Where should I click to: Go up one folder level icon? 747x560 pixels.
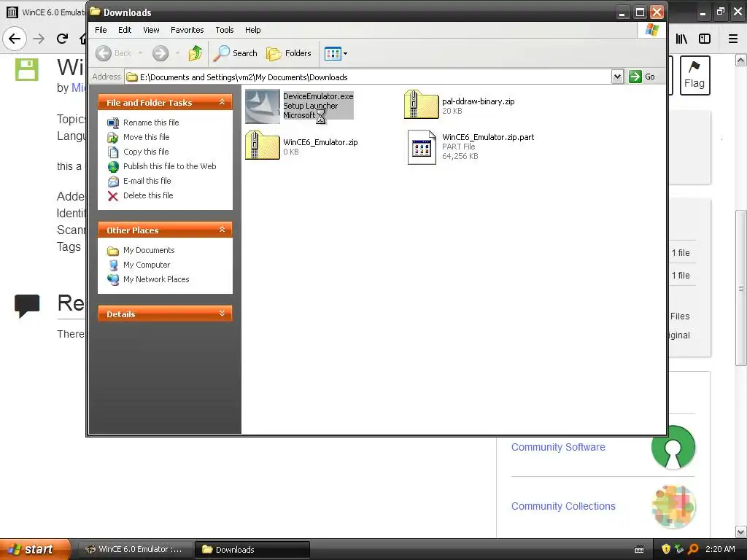(196, 53)
